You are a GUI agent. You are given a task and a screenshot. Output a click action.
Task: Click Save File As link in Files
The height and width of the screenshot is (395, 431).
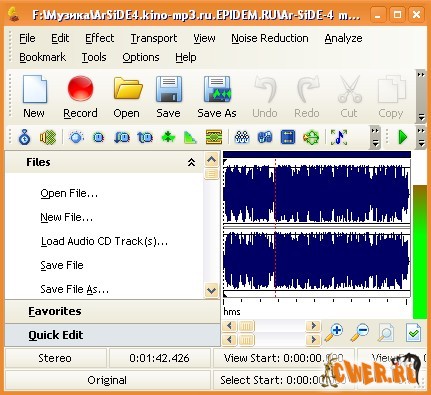[75, 289]
